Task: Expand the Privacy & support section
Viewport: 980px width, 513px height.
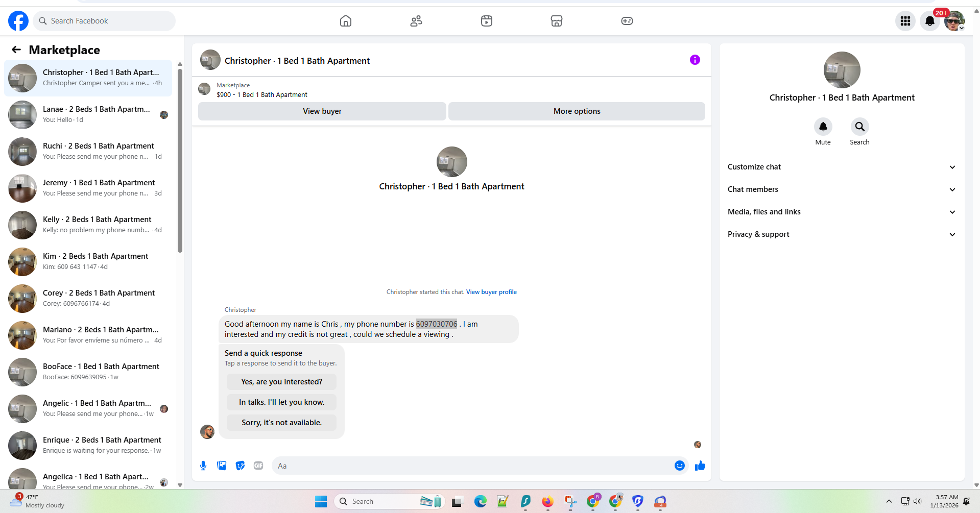Action: pos(842,234)
